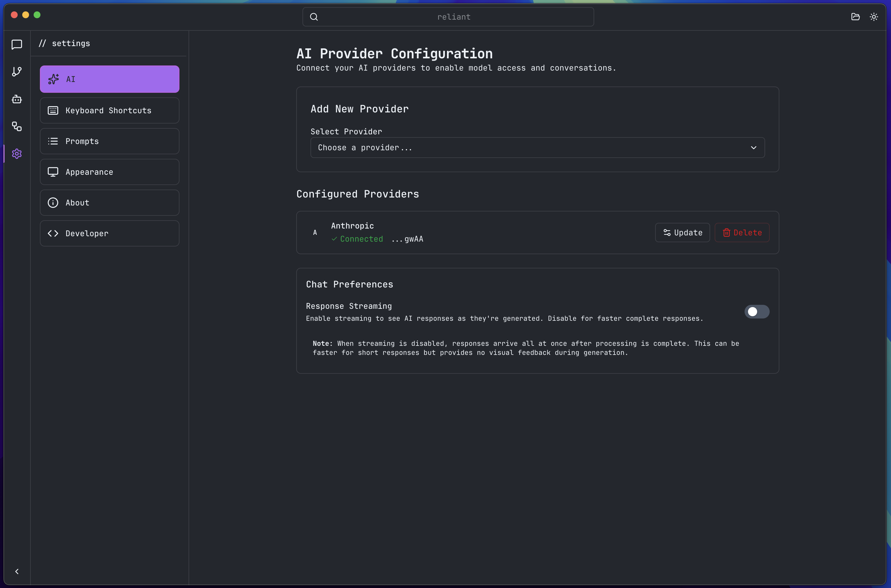Open the Choose a provider dropdown
This screenshot has height=588, width=891.
tap(538, 147)
